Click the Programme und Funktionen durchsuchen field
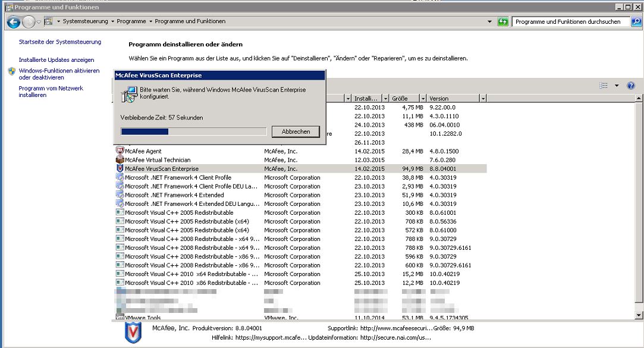This screenshot has width=644, height=348. [571, 22]
